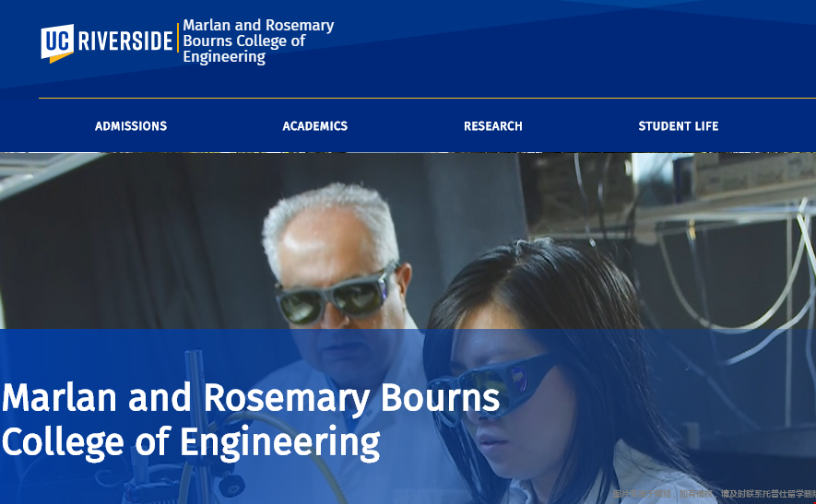Click the UC Riverside logo
This screenshot has width=816, height=504.
pos(107,42)
